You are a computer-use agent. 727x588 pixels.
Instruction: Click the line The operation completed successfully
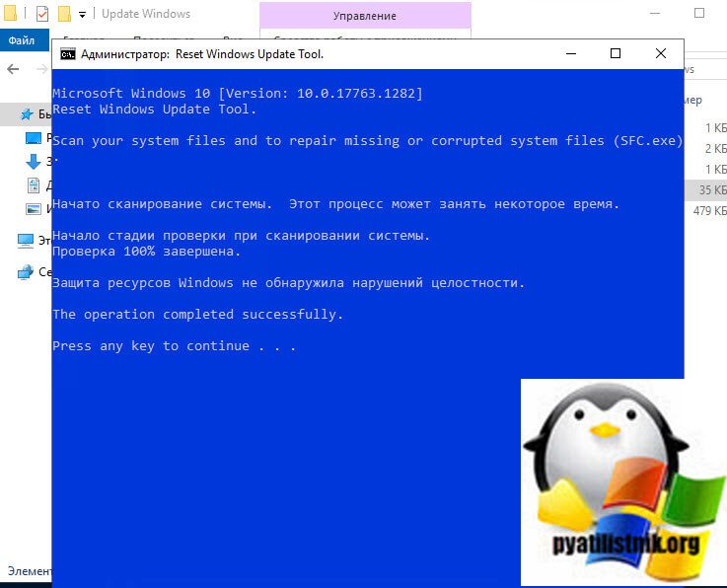[x=198, y=315]
